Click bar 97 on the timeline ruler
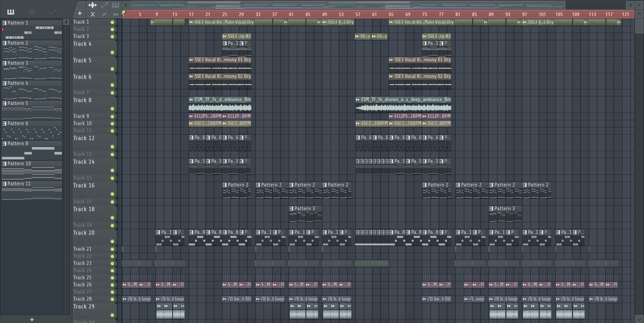644x323 pixels. [x=524, y=15]
